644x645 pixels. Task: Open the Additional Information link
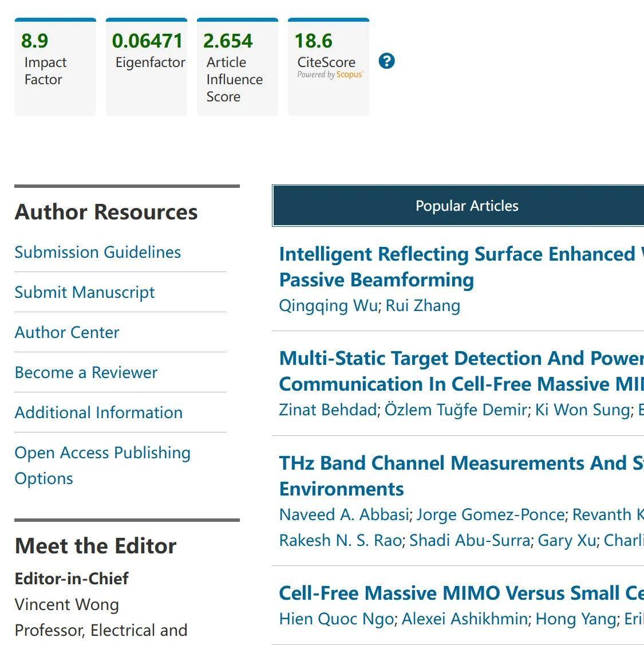point(98,412)
